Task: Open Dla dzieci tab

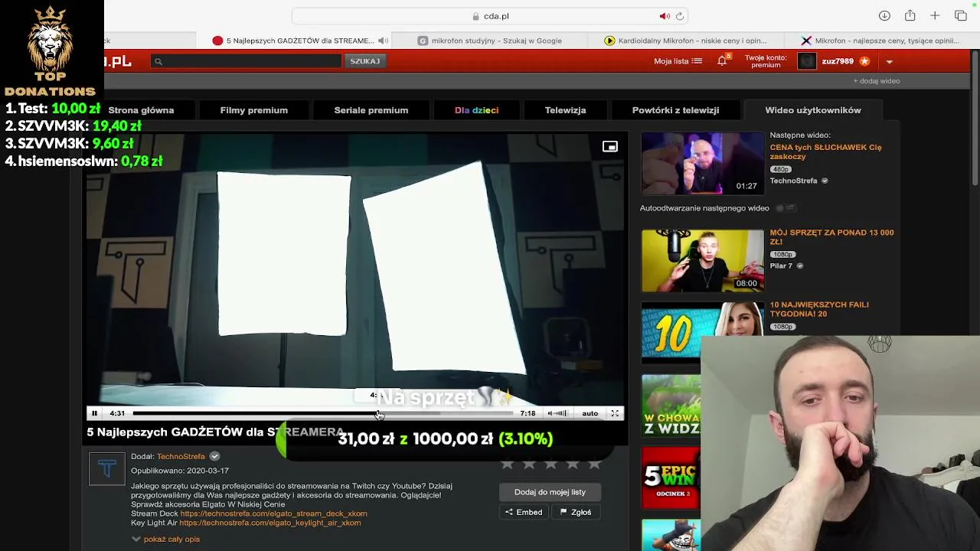Action: click(476, 110)
